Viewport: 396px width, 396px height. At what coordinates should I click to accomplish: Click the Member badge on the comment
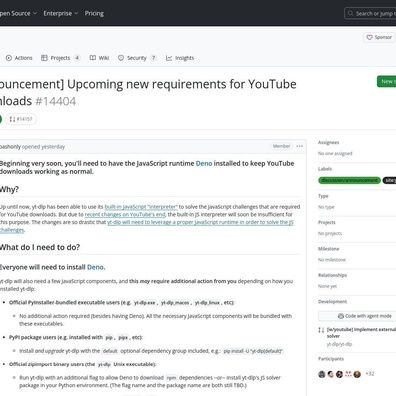[x=281, y=146]
